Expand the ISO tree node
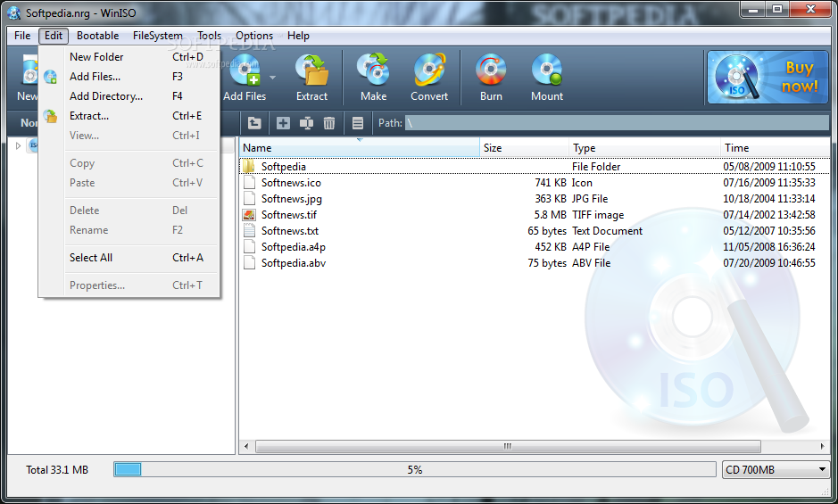 pos(18,145)
